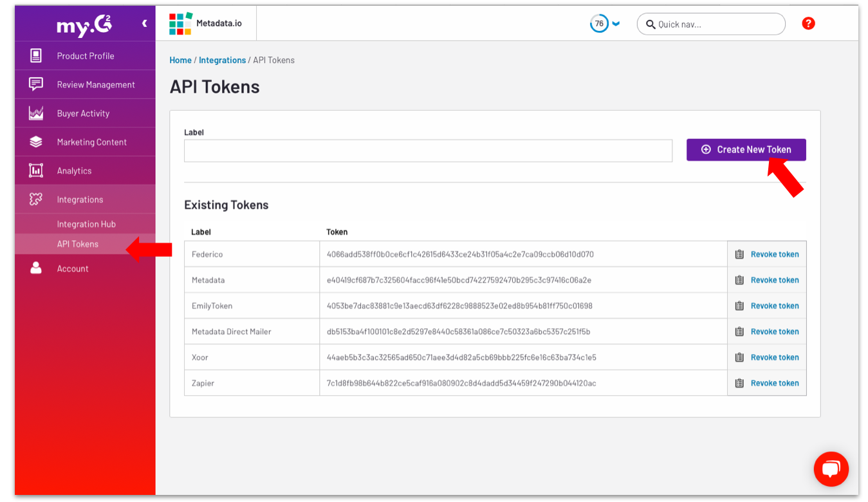This screenshot has height=502, width=868.
Task: Open the live chat bubble widget
Action: 831,469
